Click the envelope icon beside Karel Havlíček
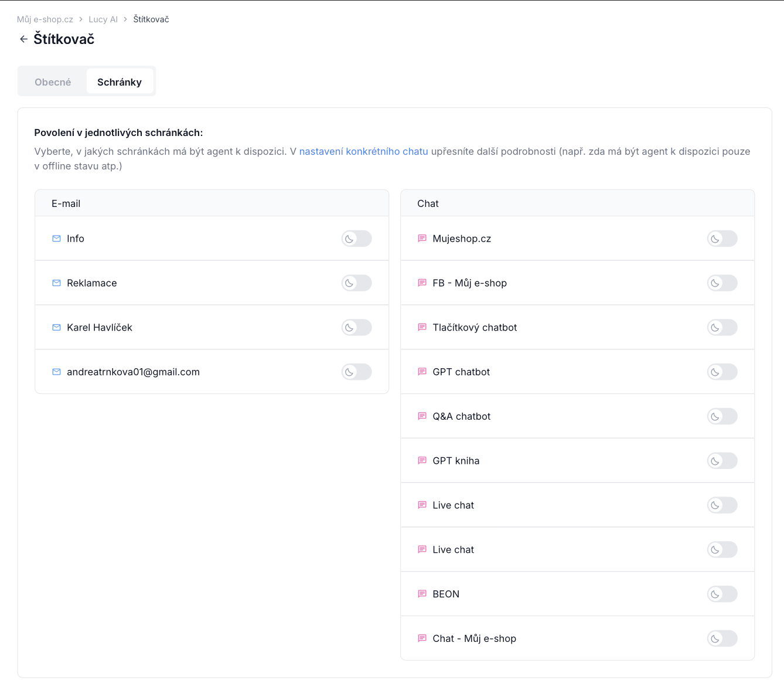The width and height of the screenshot is (784, 690). point(56,328)
